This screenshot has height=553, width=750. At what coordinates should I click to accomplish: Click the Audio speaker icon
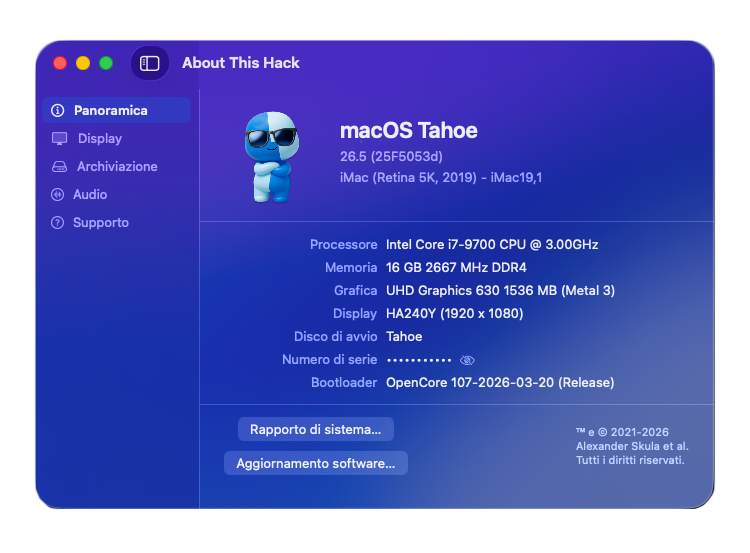58,195
